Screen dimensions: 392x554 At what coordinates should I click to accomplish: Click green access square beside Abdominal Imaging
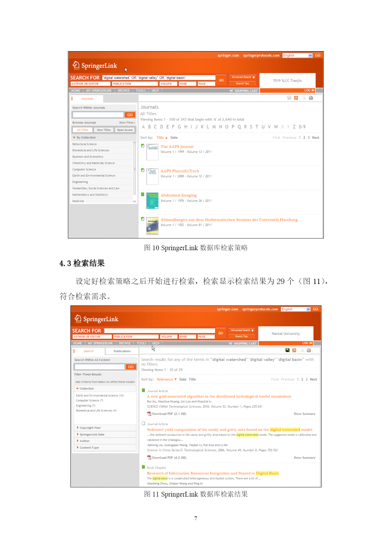142,194
